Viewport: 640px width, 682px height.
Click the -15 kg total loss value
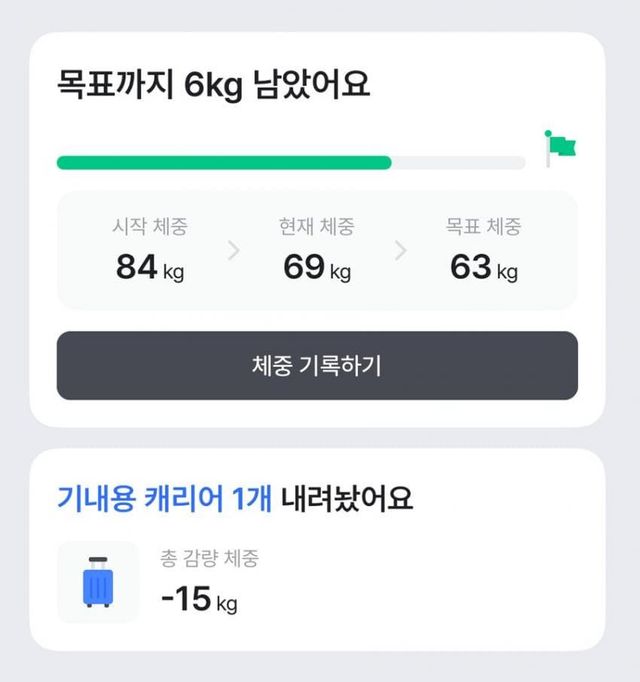[199, 599]
